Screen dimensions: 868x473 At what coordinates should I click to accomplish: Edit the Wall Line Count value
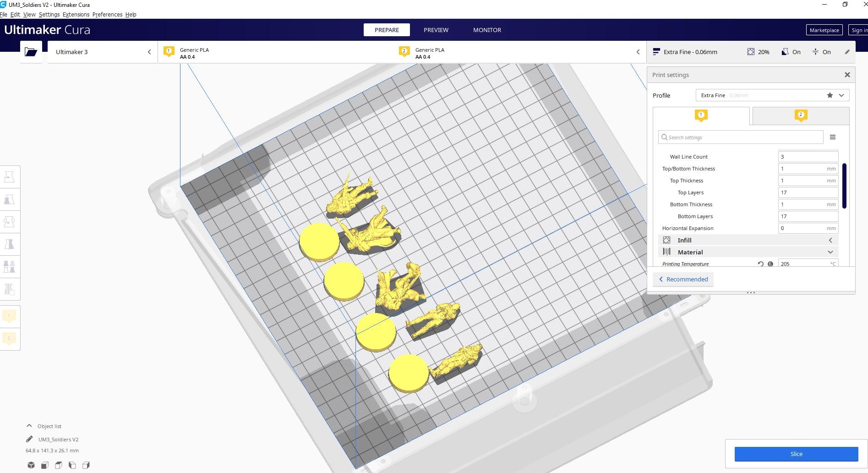coord(808,157)
